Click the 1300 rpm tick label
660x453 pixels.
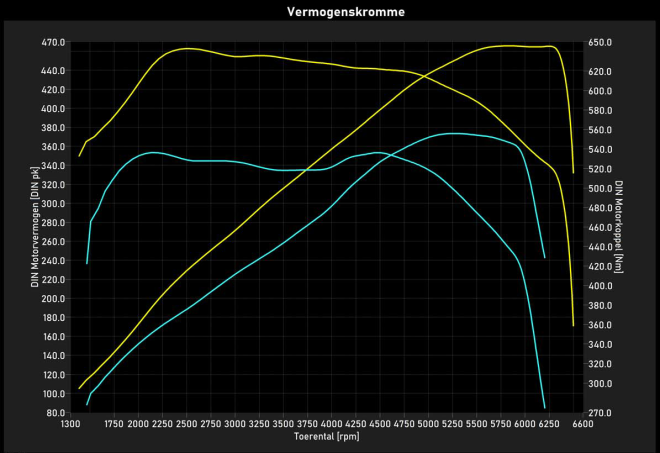tap(71, 425)
